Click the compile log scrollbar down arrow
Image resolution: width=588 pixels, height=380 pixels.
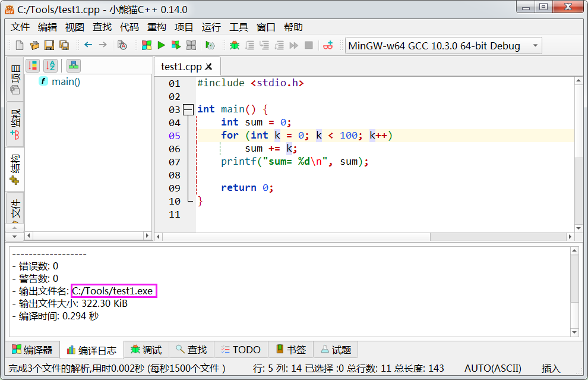click(574, 332)
